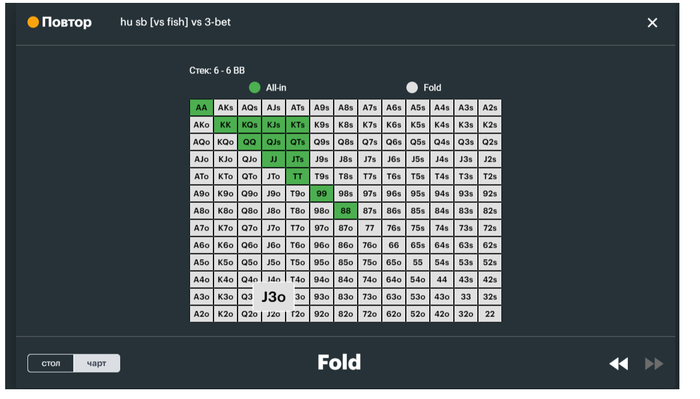
Task: Select the KK hand cell
Action: (x=225, y=125)
